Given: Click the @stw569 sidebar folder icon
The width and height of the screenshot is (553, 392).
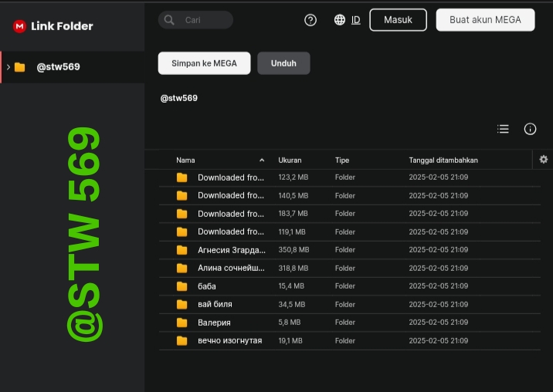Looking at the screenshot, I should coord(20,67).
